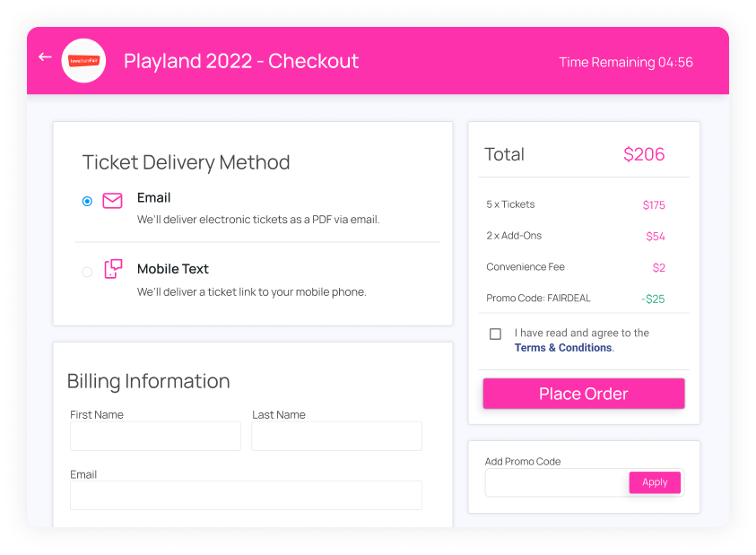The height and width of the screenshot is (555, 756).
Task: Open the Terms & Conditions link
Action: click(563, 348)
